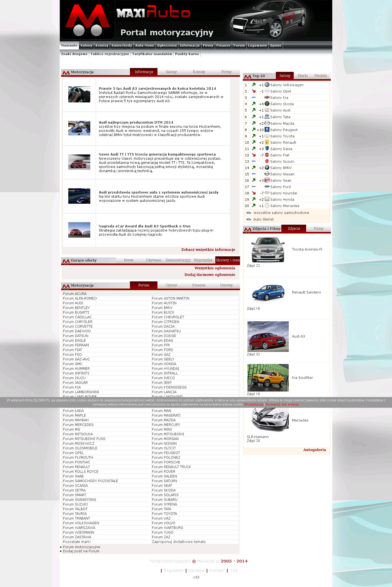Open the Finanse item in the main menu bar
Screen dimensions: 392x587
pyautogui.click(x=223, y=45)
